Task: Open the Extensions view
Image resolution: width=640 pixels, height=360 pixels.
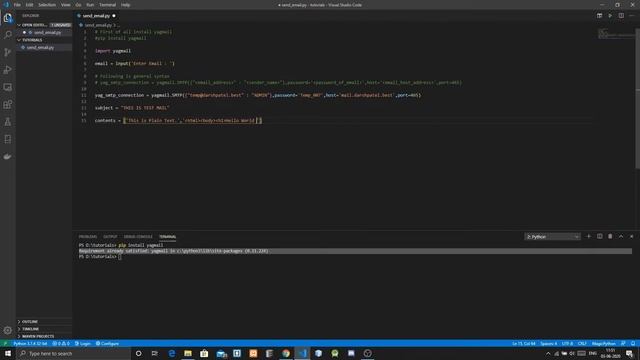Action: [x=8, y=104]
